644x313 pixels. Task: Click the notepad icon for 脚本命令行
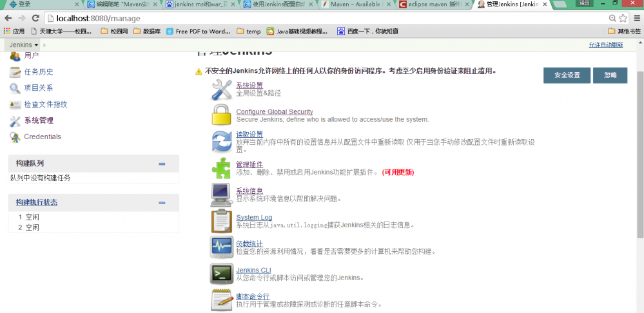coord(221,300)
